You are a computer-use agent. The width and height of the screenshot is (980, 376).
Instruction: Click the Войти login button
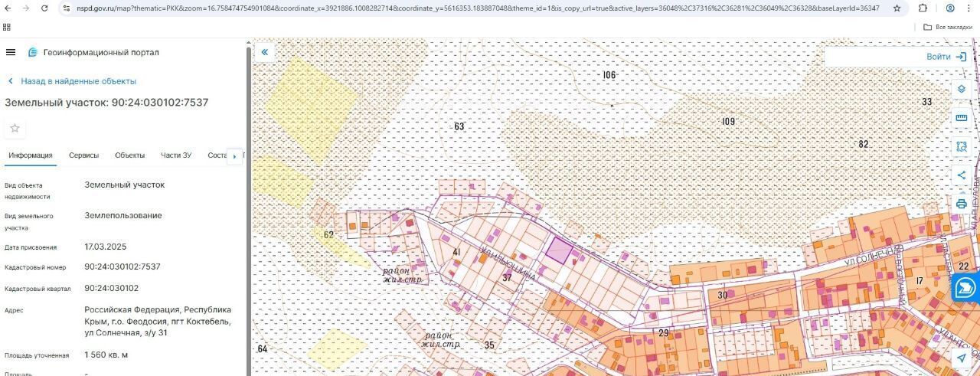(946, 57)
